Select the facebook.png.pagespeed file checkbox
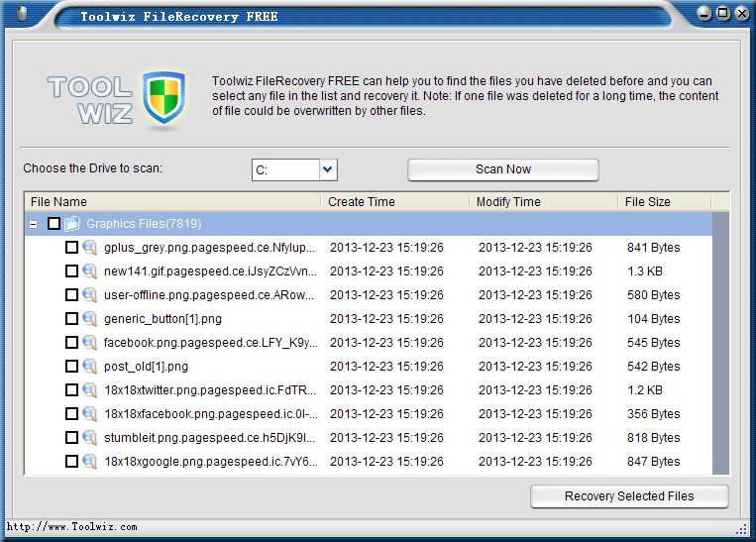Viewport: 756px width, 542px height. pos(71,343)
